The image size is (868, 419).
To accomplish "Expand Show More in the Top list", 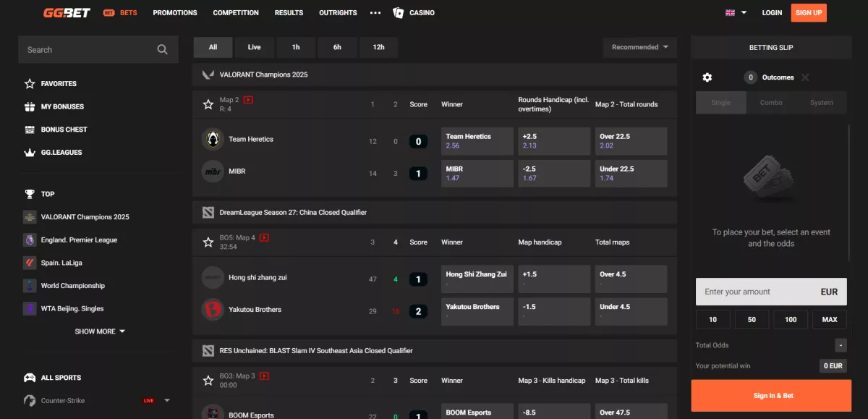I will click(100, 331).
